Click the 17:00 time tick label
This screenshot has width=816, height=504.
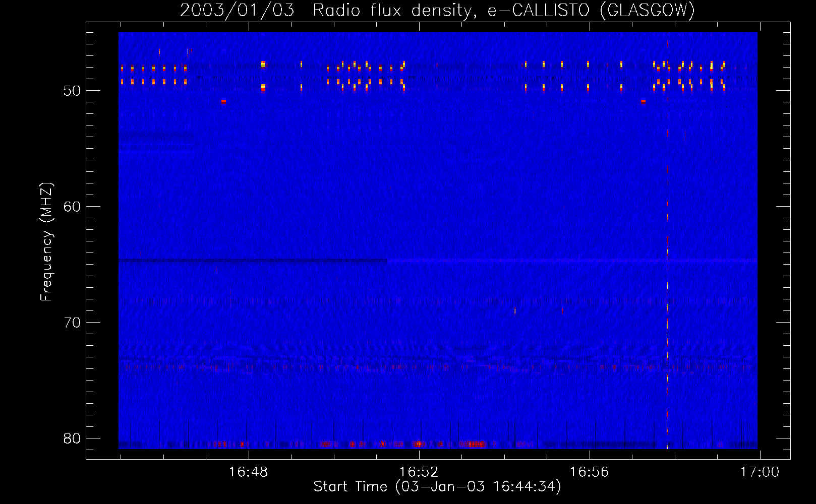(x=760, y=472)
